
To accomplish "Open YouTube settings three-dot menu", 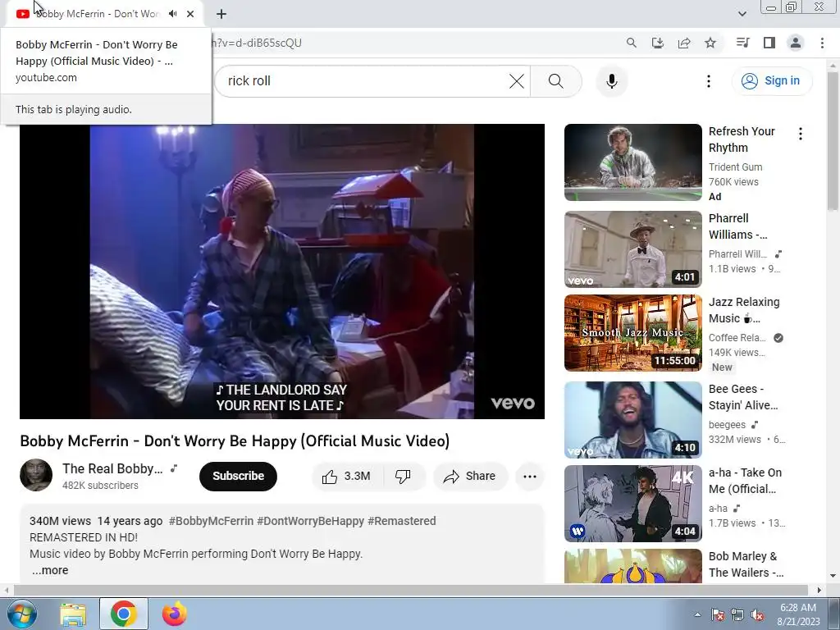I will (708, 81).
